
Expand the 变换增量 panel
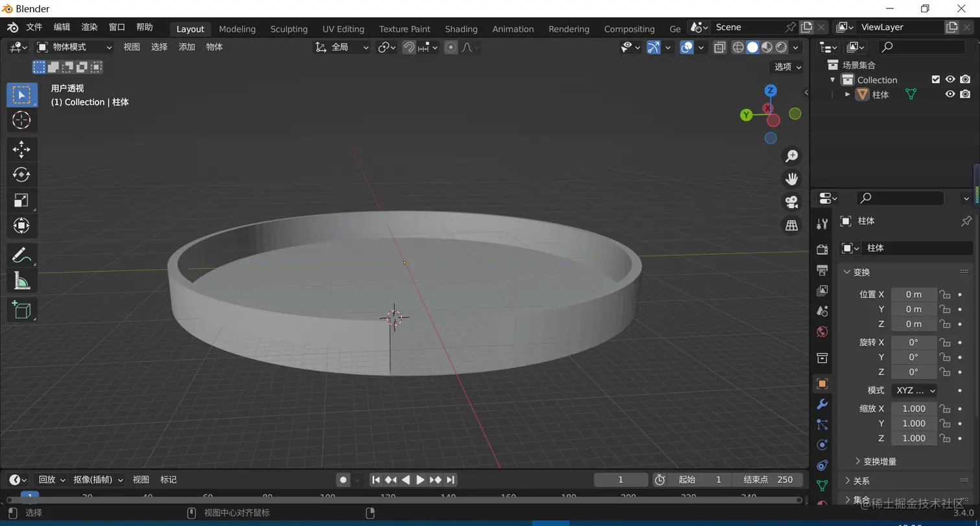(880, 461)
